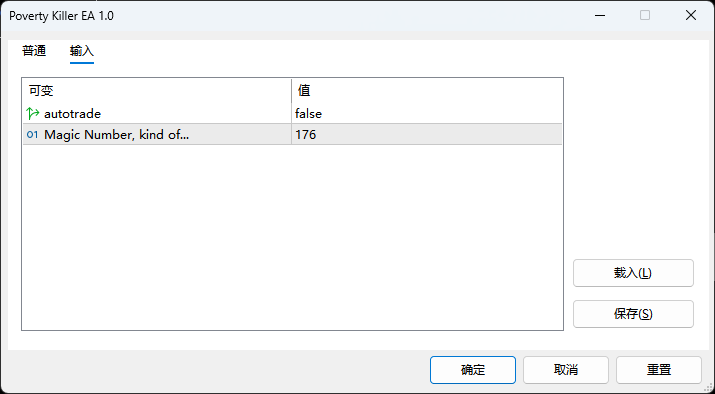This screenshot has width=715, height=394.
Task: Click the column divider between 可变 and 值
Action: (291, 91)
